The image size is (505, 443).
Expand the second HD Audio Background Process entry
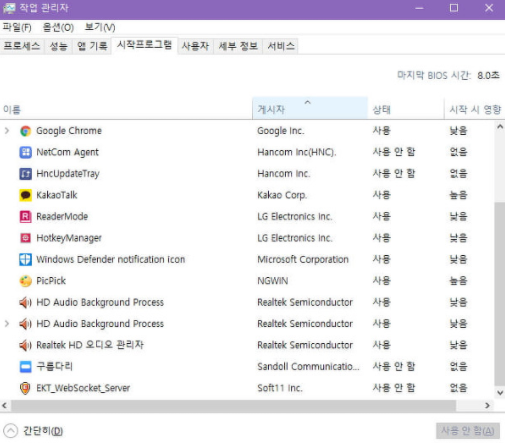7,323
